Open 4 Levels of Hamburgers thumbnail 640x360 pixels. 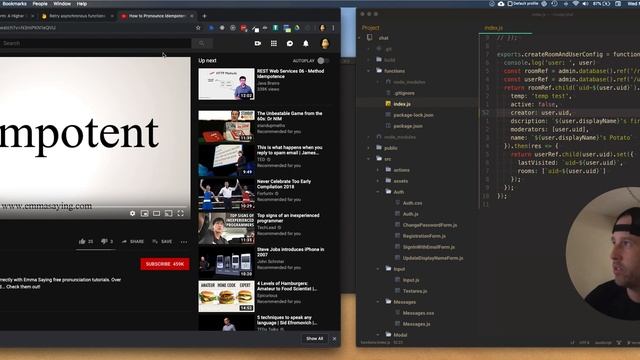point(227,296)
